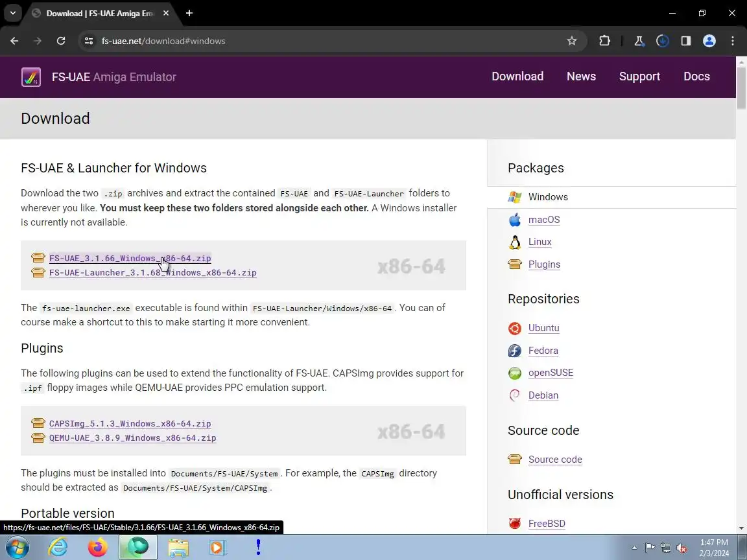This screenshot has width=747, height=560.
Task: Open media player taskbar icon
Action: tap(217, 547)
